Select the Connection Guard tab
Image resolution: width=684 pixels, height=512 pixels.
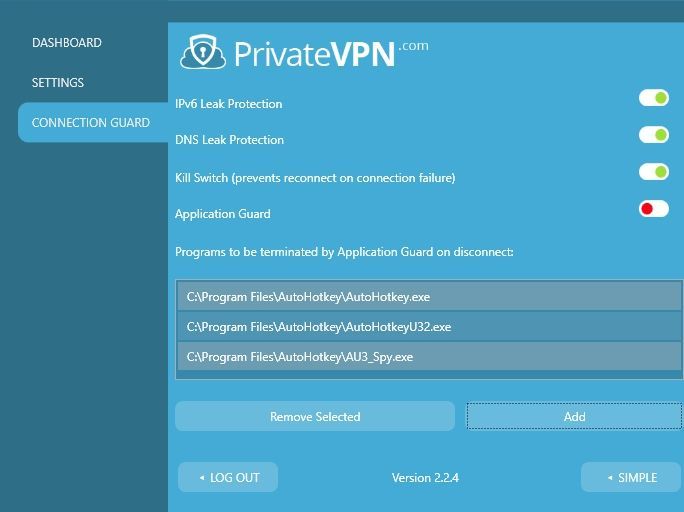coord(93,123)
